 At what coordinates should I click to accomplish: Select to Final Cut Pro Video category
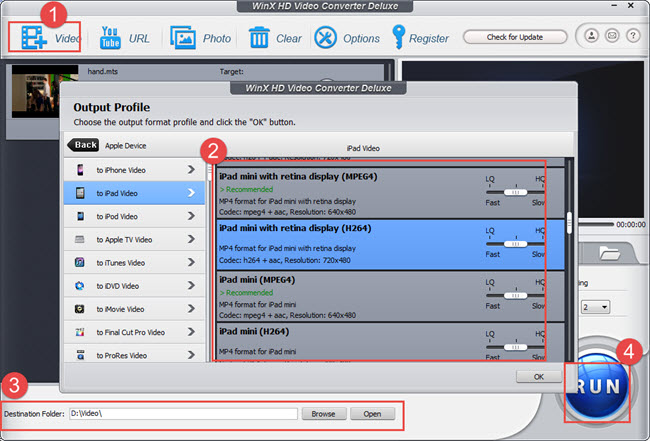(x=134, y=332)
